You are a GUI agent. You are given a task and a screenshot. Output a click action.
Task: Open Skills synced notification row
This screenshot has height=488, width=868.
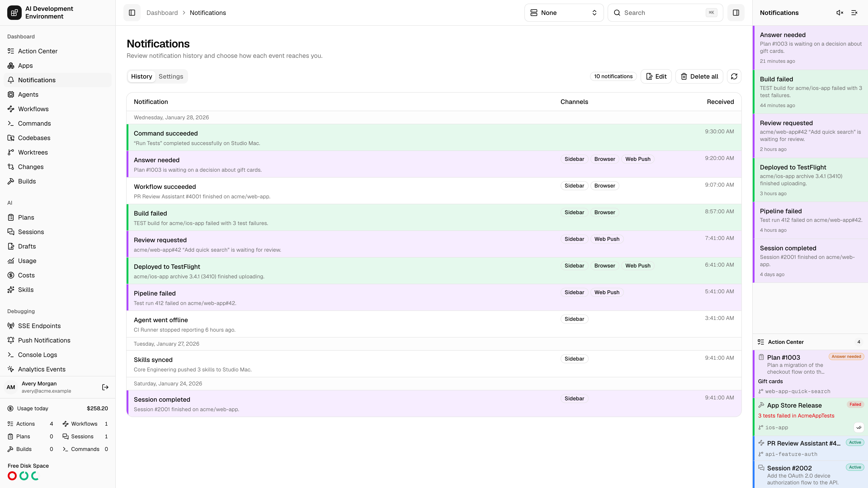click(434, 364)
